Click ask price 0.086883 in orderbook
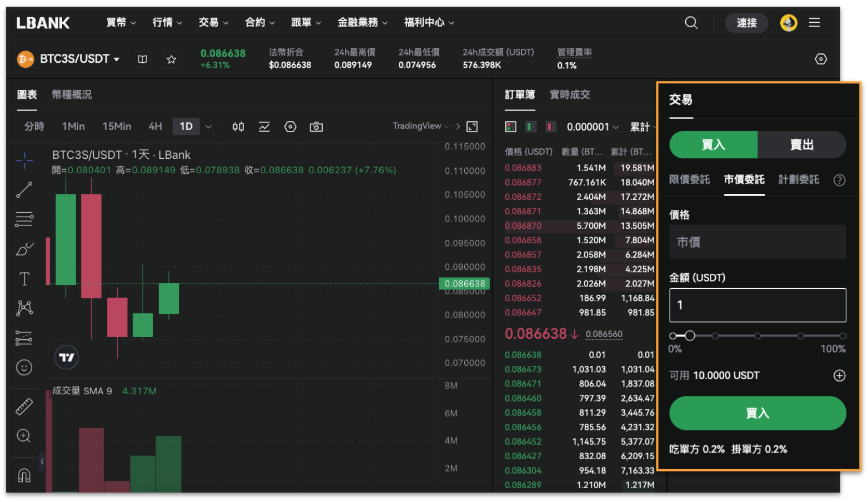 523,168
